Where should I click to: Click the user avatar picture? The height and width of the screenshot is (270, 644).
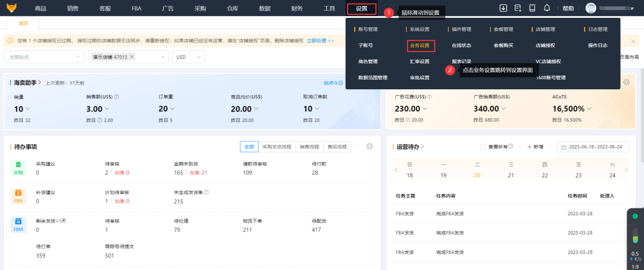tap(591, 8)
